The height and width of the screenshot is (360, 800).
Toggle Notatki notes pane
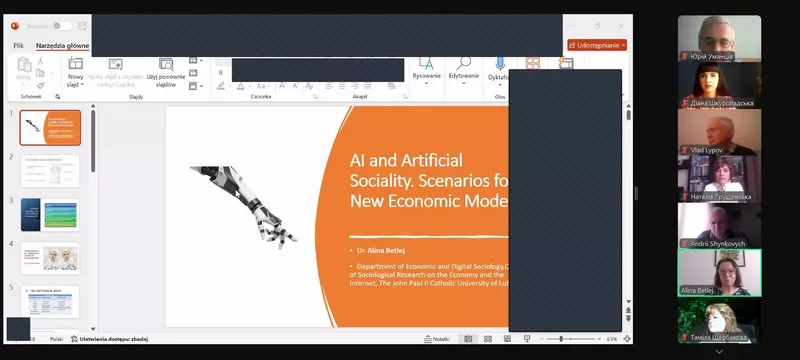pos(437,339)
